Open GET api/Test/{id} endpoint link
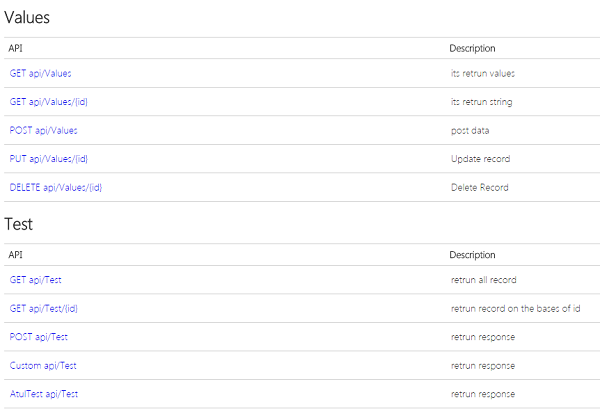The image size is (600, 416). click(44, 308)
